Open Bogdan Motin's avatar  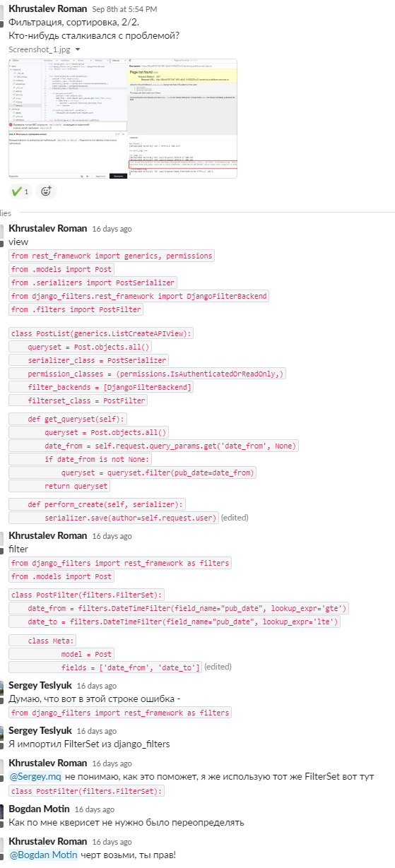click(x=2, y=809)
